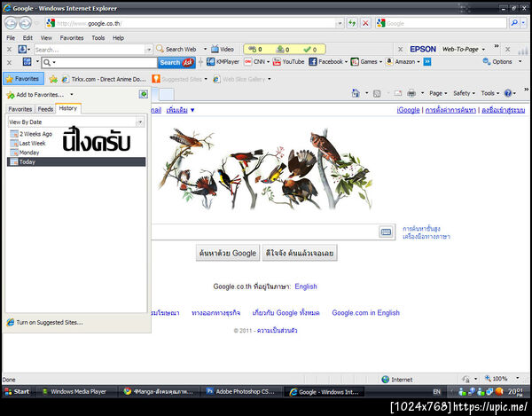Screen dimensions: 532x416
Task: Click the browser Forward arrow button
Action: click(25, 23)
